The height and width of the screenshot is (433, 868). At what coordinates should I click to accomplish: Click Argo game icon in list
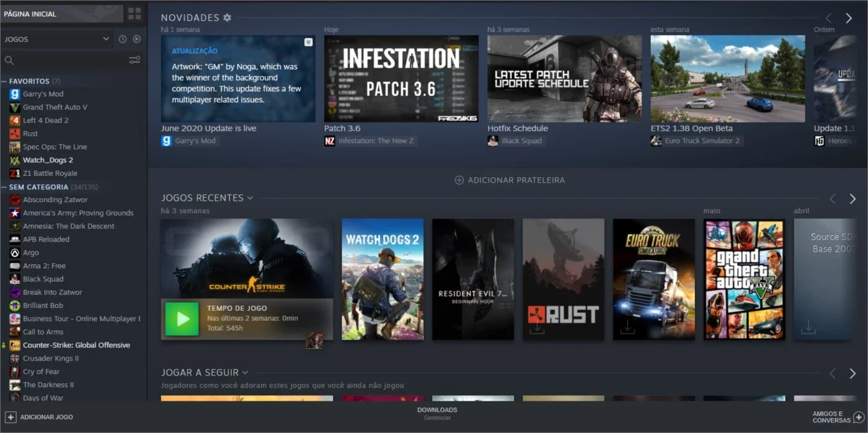[14, 253]
